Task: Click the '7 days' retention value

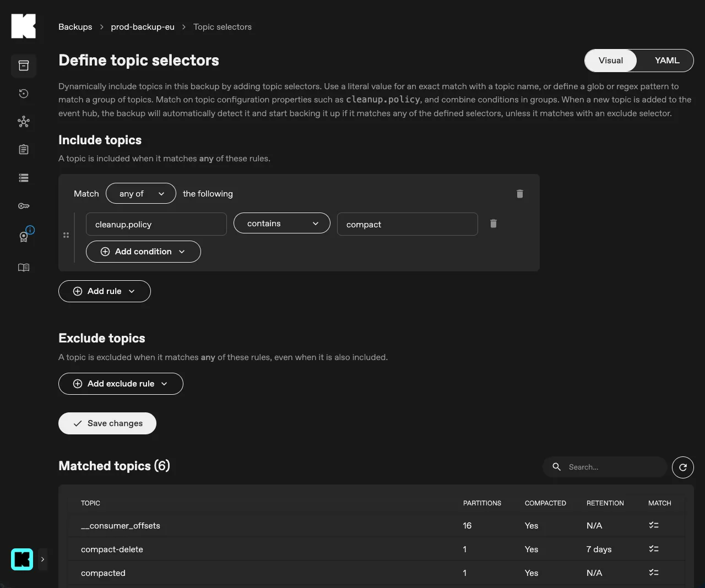Action: coord(599,549)
